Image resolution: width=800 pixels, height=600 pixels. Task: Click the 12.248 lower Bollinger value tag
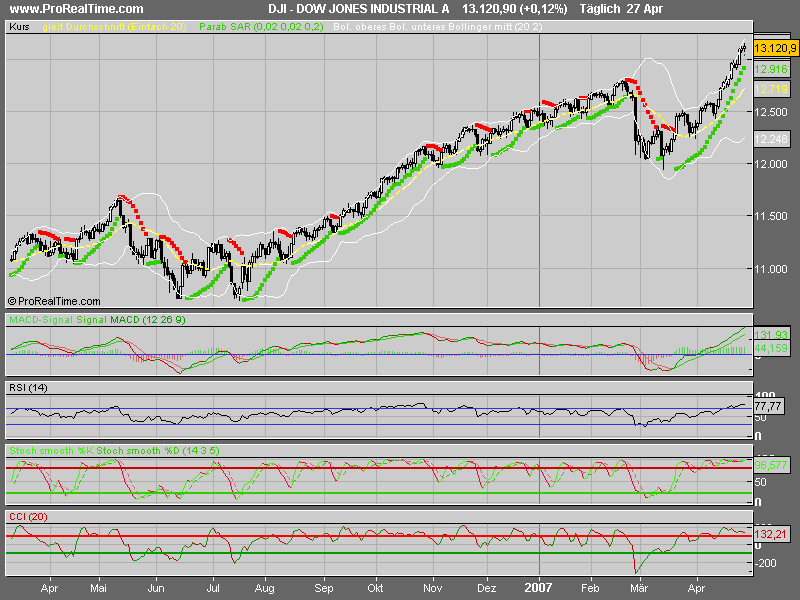771,139
